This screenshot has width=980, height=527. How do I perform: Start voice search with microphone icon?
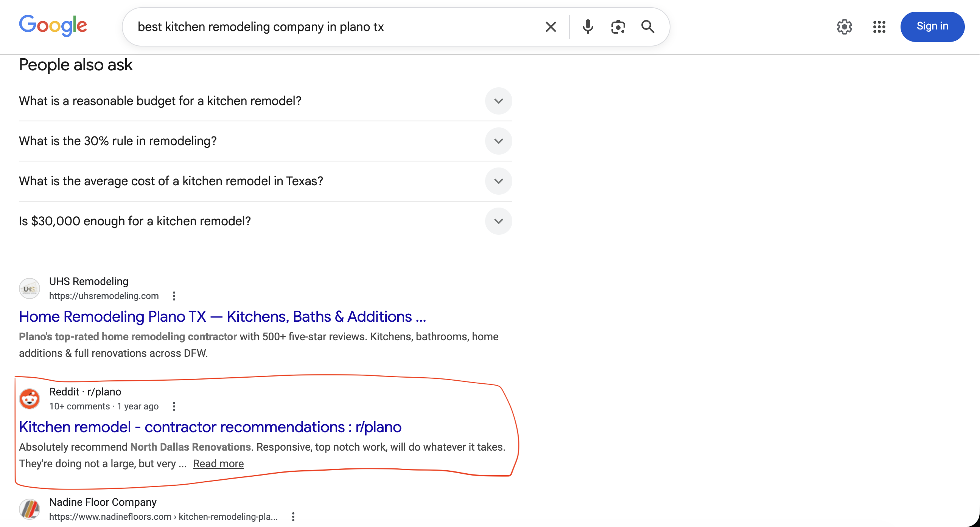587,27
